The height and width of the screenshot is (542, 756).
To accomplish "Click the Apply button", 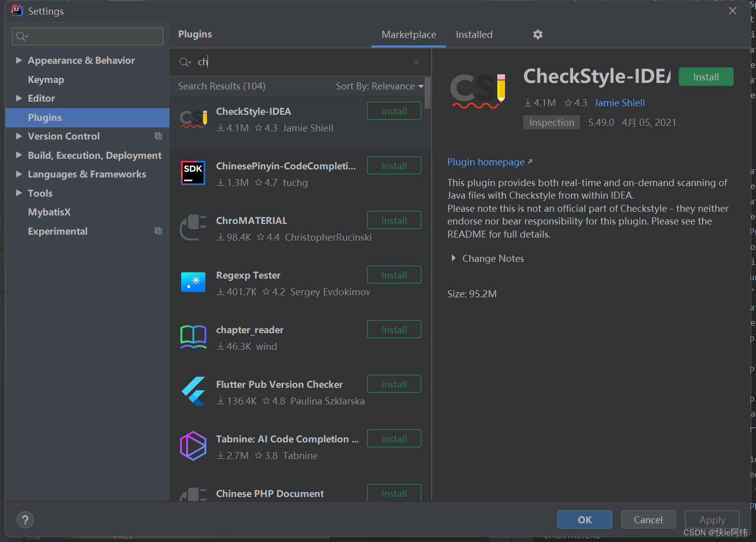I will [x=712, y=520].
